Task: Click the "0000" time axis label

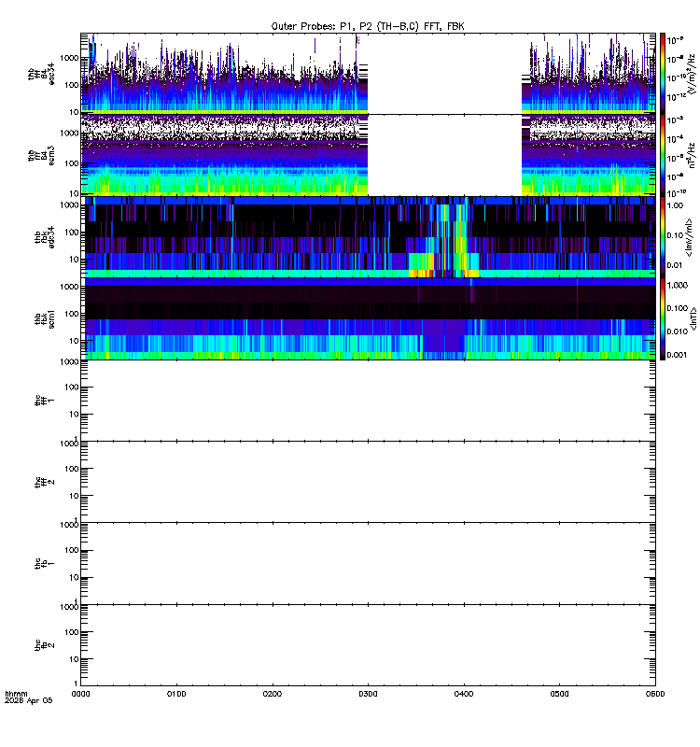Action: 80,694
